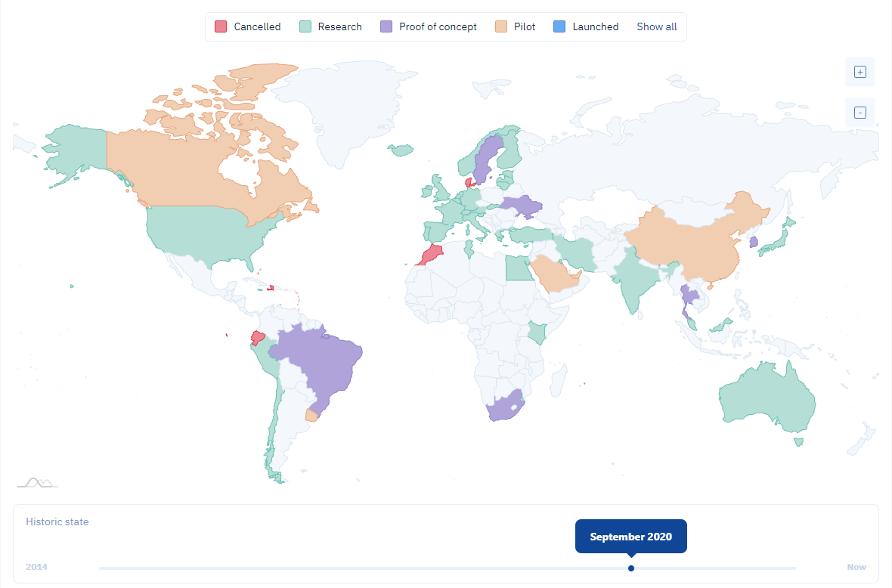The image size is (892, 588).
Task: Select Thailand on the map
Action: click(x=689, y=296)
